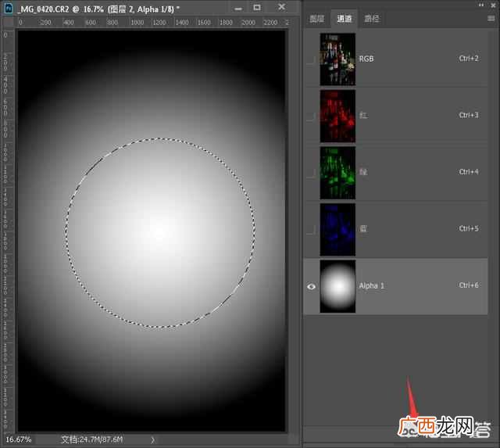Click the 绿 channel name label
The height and width of the screenshot is (448, 500).
(x=363, y=172)
